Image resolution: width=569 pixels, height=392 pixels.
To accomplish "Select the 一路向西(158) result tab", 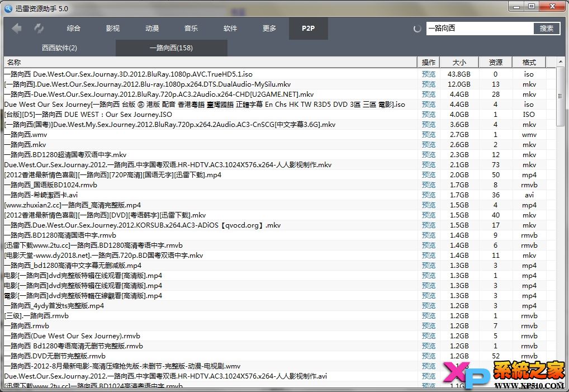I will coord(171,48).
